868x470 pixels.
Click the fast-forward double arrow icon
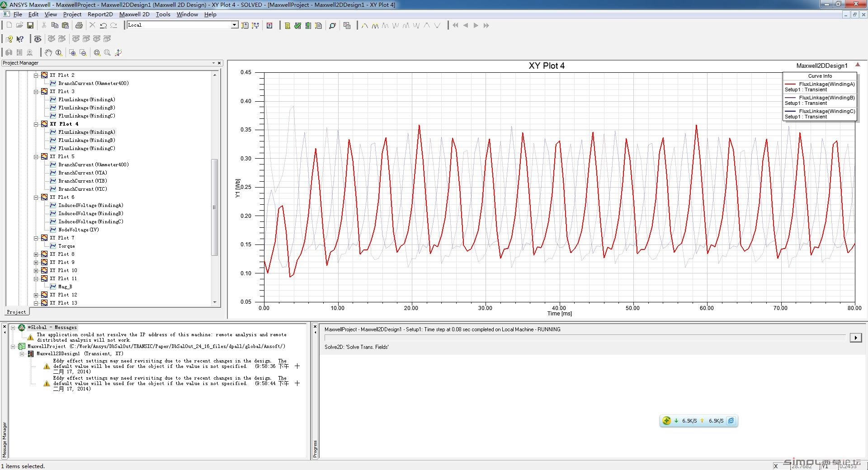coord(486,26)
